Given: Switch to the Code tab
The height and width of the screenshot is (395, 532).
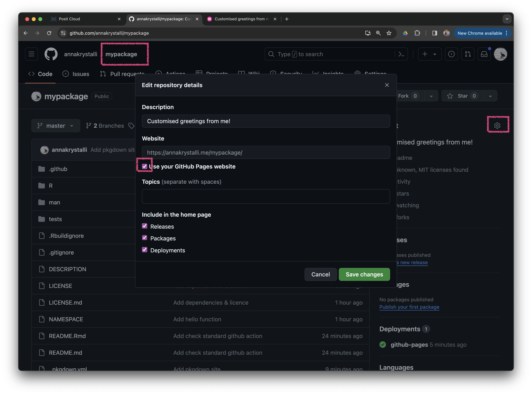Looking at the screenshot, I should pyautogui.click(x=40, y=74).
